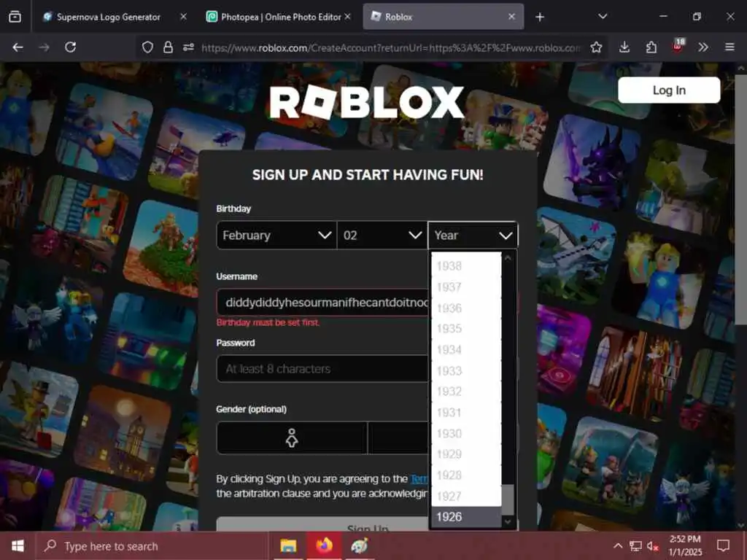The height and width of the screenshot is (560, 747).
Task: Choose 1932 from year list
Action: [x=466, y=392]
